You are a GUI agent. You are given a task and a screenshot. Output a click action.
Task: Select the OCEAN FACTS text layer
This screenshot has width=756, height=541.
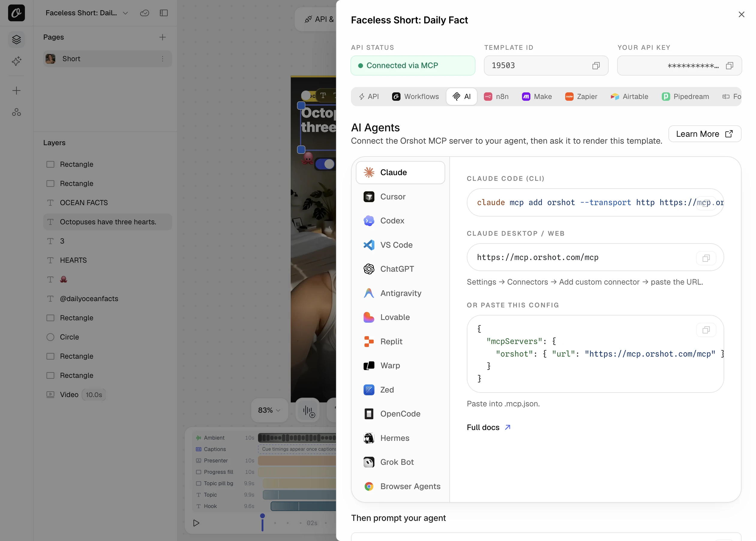point(107,203)
